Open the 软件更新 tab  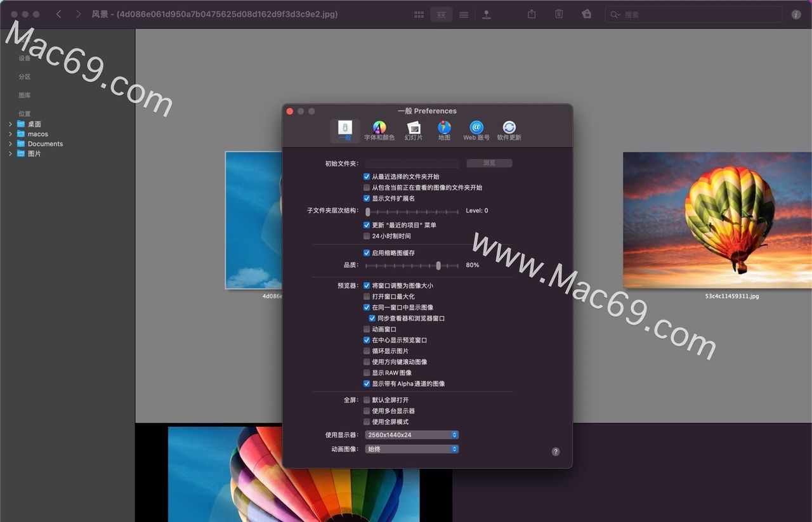(509, 131)
